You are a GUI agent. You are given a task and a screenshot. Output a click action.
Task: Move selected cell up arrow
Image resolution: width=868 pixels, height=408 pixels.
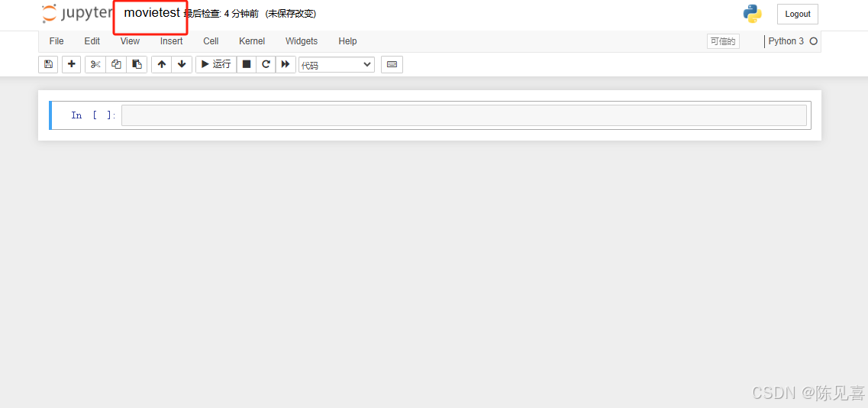(x=162, y=64)
